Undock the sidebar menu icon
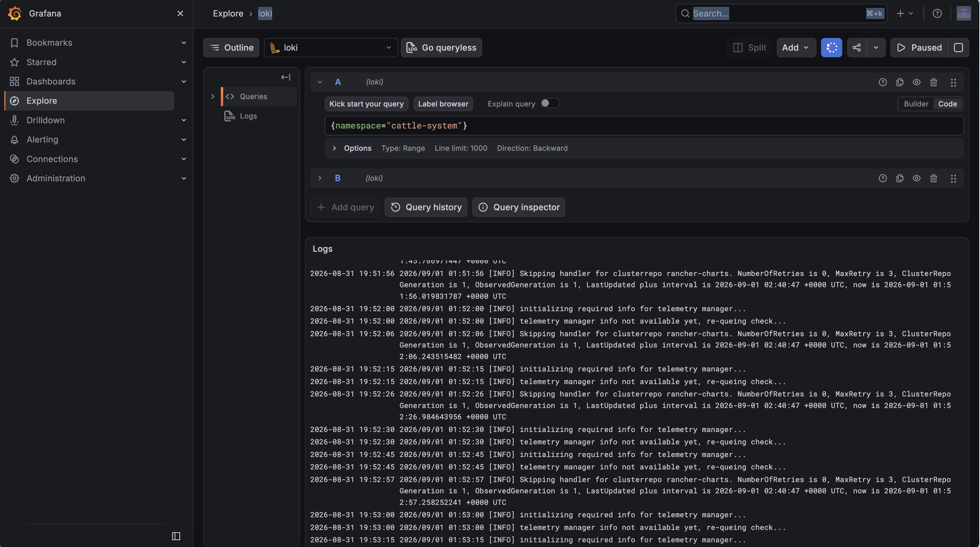 pos(176,536)
